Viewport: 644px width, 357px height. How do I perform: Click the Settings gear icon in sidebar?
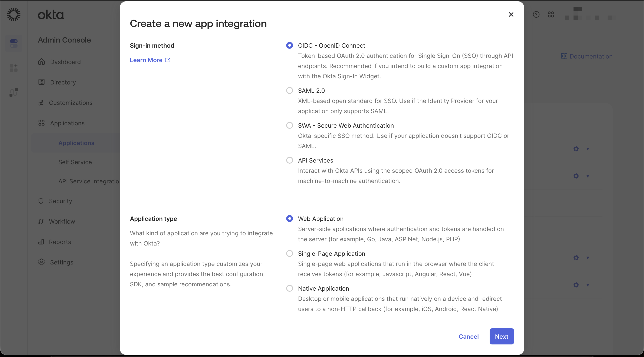coord(42,262)
